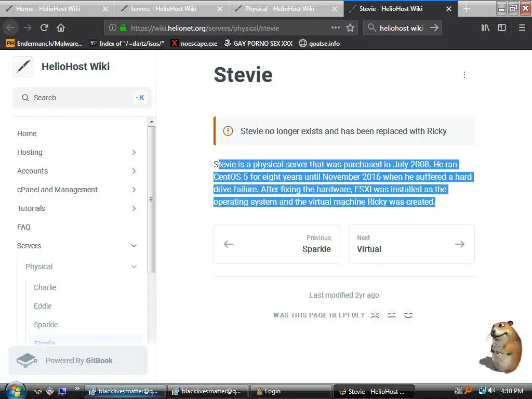Image resolution: width=532 pixels, height=399 pixels.
Task: Open the Firefox hamburger menu
Action: (522, 28)
